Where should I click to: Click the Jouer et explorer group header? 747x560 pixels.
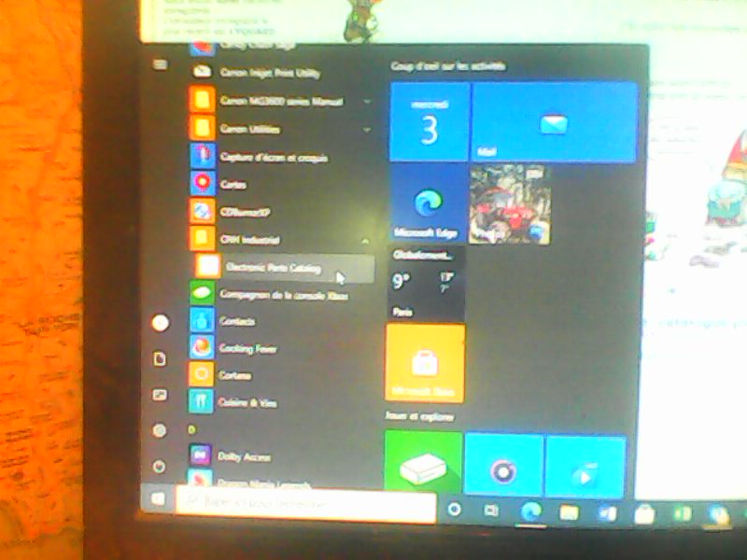click(419, 416)
